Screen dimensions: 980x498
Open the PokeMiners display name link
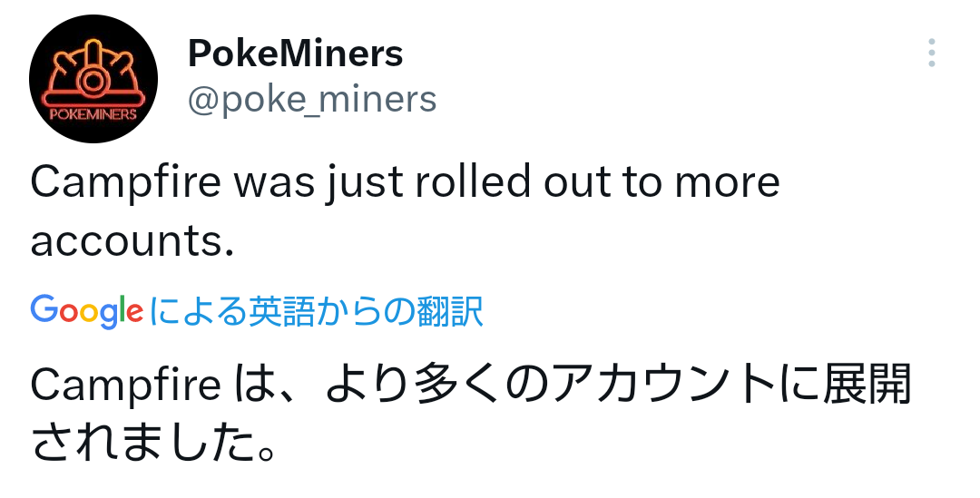point(295,54)
